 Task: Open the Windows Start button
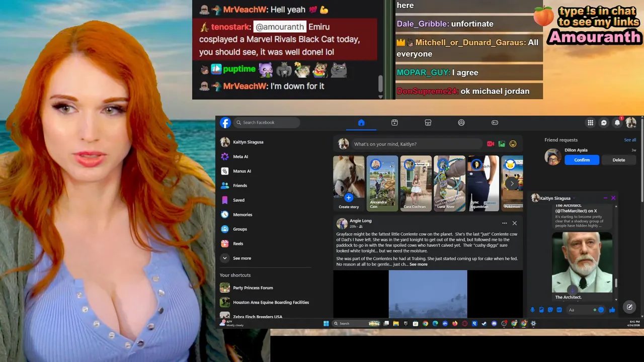(326, 324)
